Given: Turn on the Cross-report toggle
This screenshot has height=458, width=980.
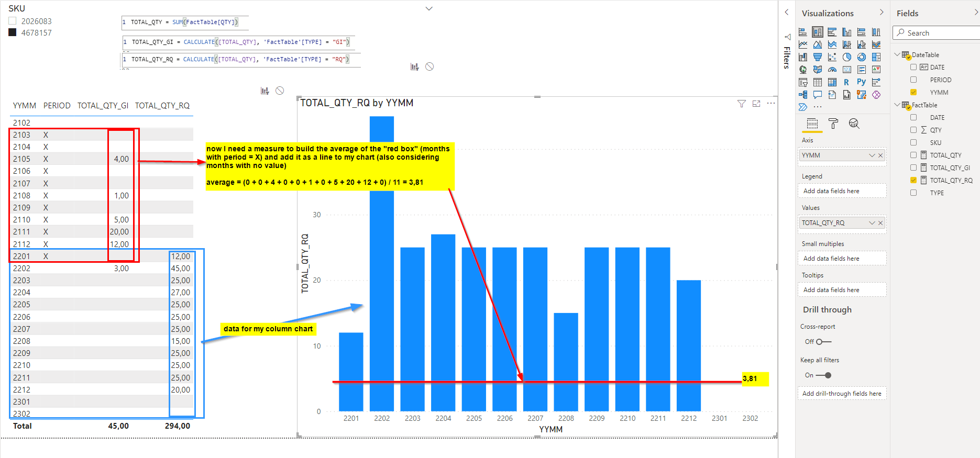Looking at the screenshot, I should point(823,342).
